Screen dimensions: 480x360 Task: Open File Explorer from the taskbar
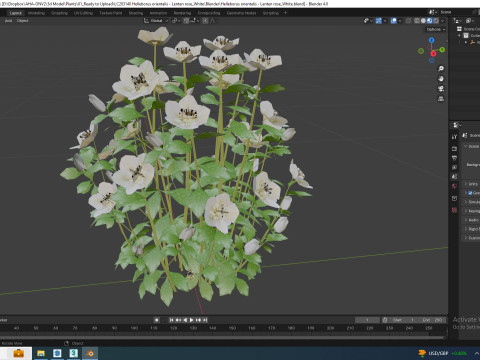[x=41, y=353]
